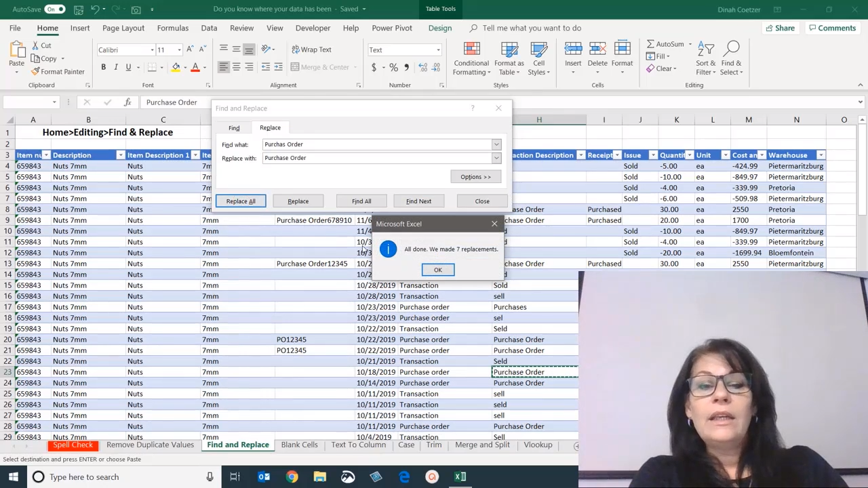
Task: Open the Comments pane
Action: [832, 28]
